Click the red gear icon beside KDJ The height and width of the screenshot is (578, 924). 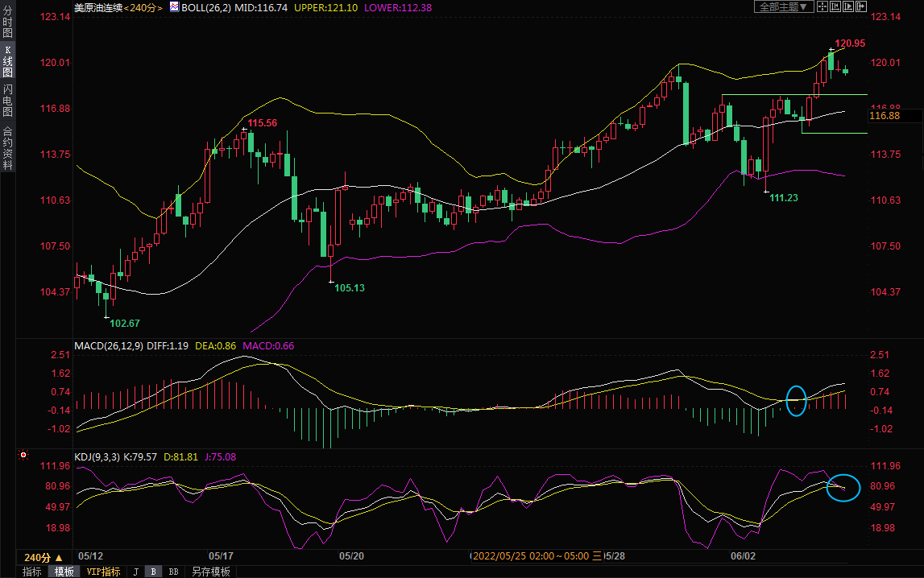coord(23,456)
